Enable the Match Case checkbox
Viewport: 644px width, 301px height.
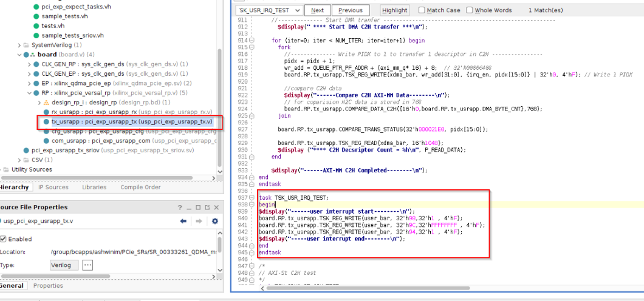422,10
